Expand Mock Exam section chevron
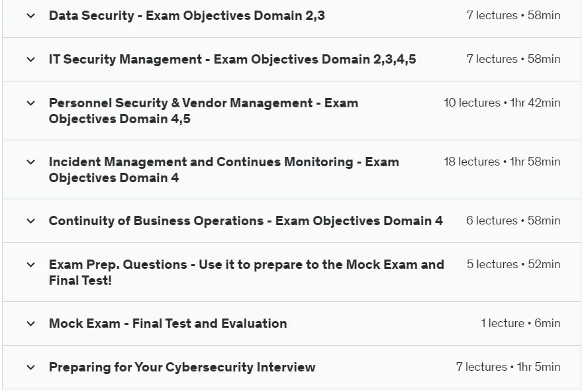The image size is (584, 392). pos(31,323)
